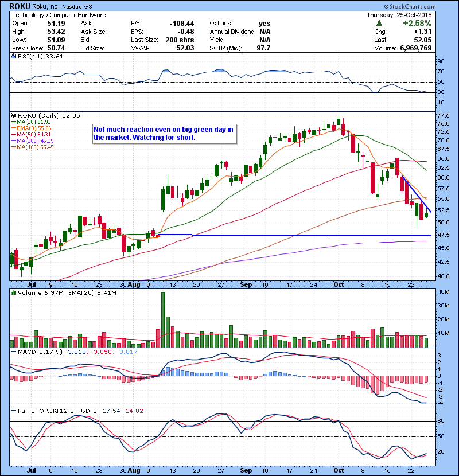Select the High value 53.42
The height and width of the screenshot is (476, 459).
[56, 32]
